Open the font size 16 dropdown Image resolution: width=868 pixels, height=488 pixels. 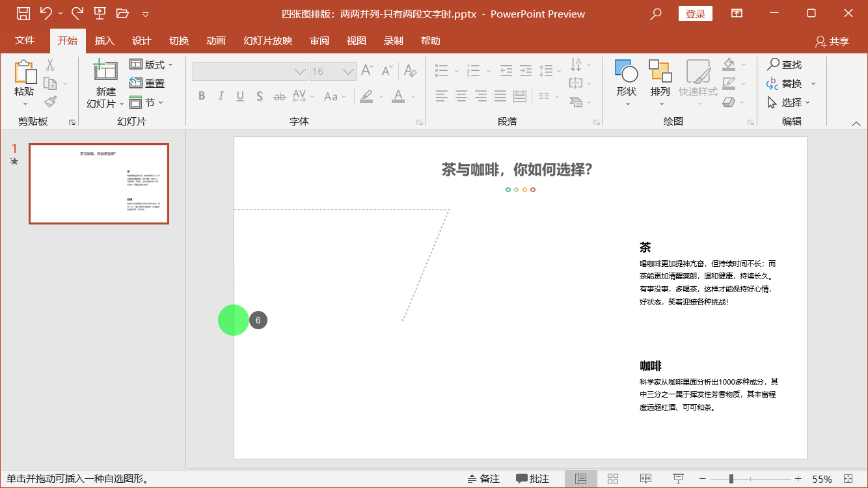pyautogui.click(x=349, y=72)
